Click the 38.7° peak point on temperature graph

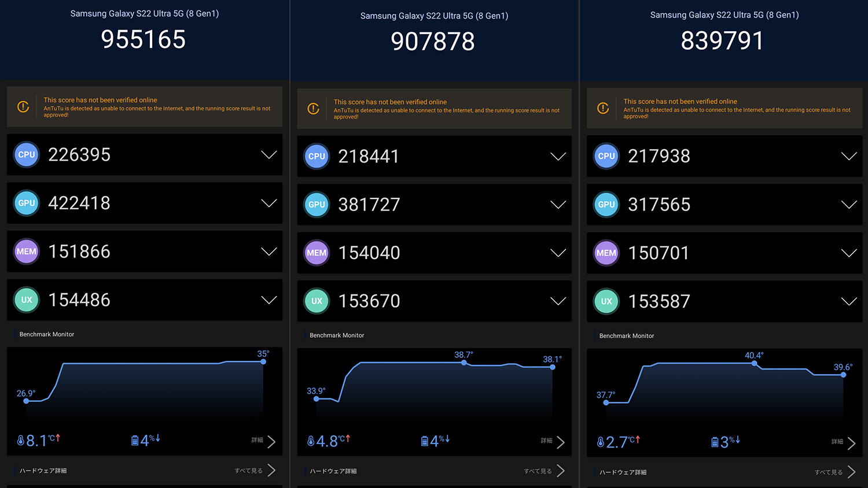point(464,363)
